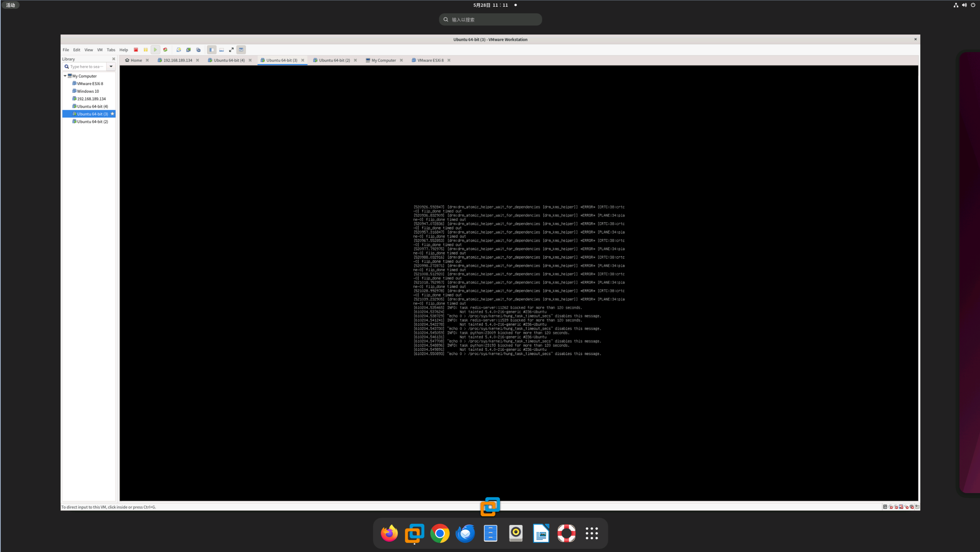Toggle the library sidebar view button
Screen dimensions: 980x552
click(x=212, y=50)
